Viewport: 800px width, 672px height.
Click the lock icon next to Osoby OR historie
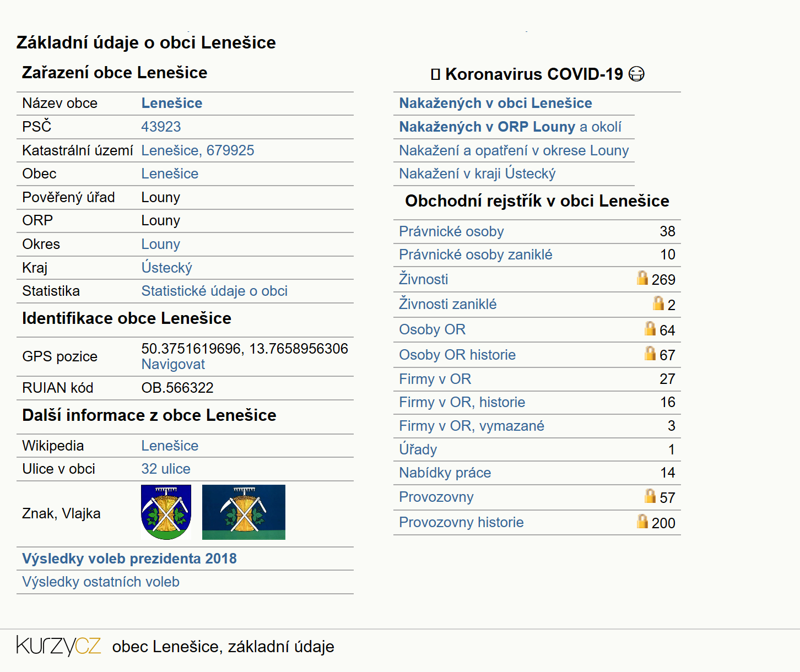(650, 353)
